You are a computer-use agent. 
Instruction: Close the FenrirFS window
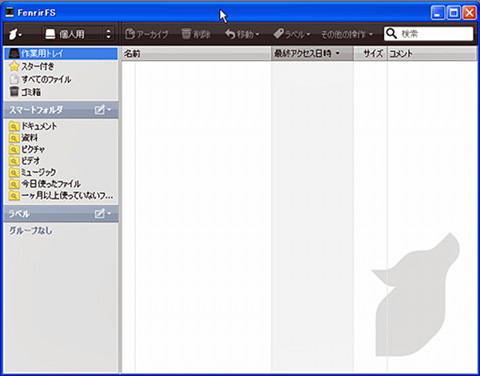click(x=470, y=13)
